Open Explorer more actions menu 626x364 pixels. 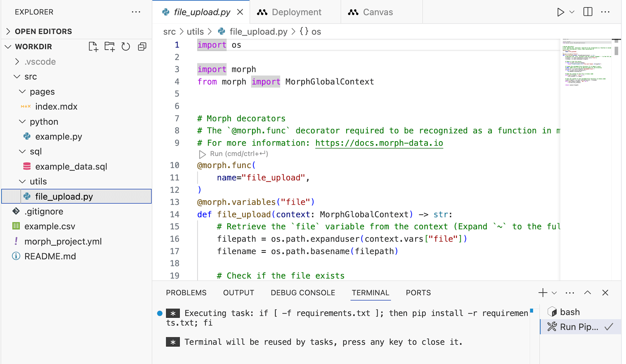(136, 12)
